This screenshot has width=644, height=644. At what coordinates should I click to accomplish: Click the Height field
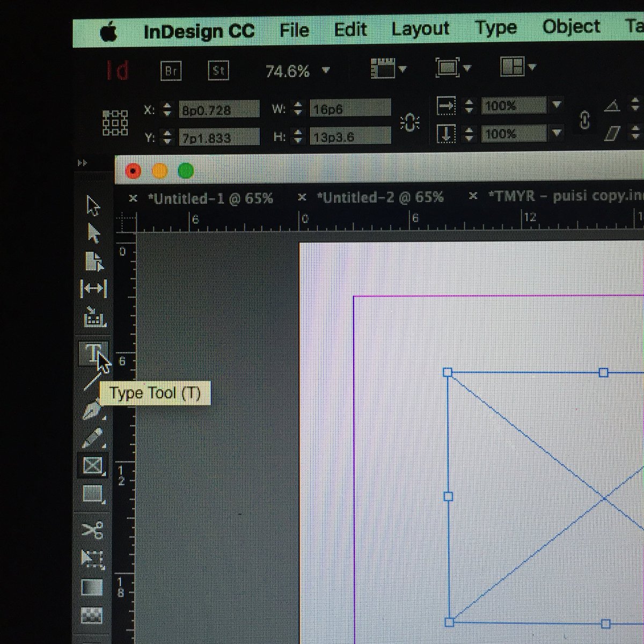pyautogui.click(x=350, y=136)
